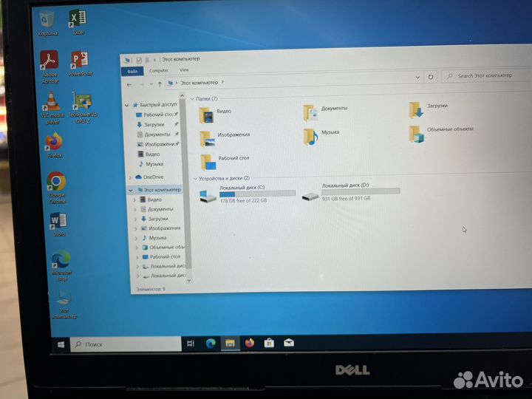This screenshot has width=532, height=399.
Task: Select the Изображения folder in Папки
Action: [x=225, y=138]
